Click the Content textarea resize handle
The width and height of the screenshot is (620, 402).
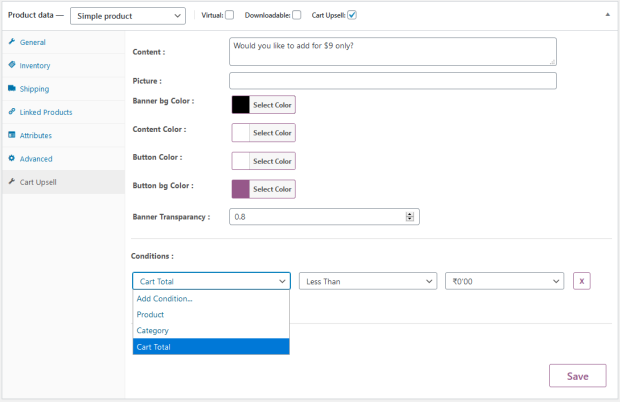click(x=552, y=62)
